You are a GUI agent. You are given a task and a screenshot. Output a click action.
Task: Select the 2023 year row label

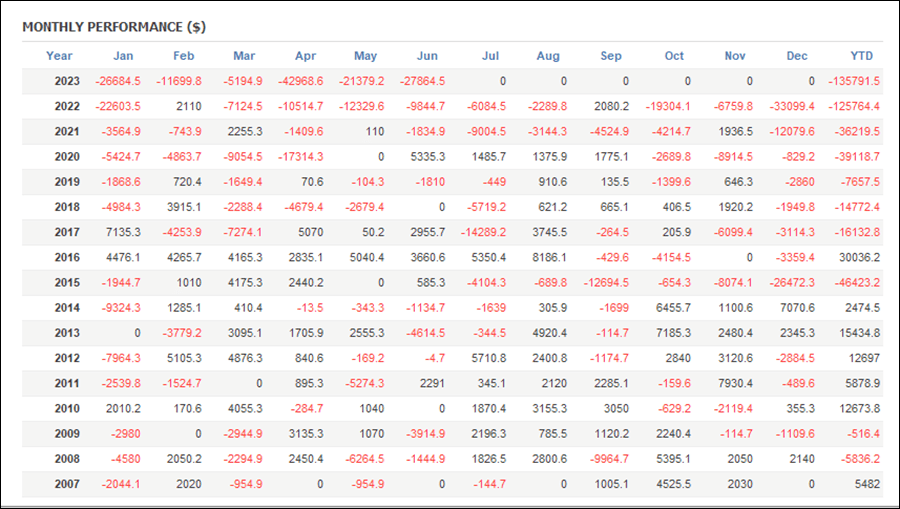point(67,81)
